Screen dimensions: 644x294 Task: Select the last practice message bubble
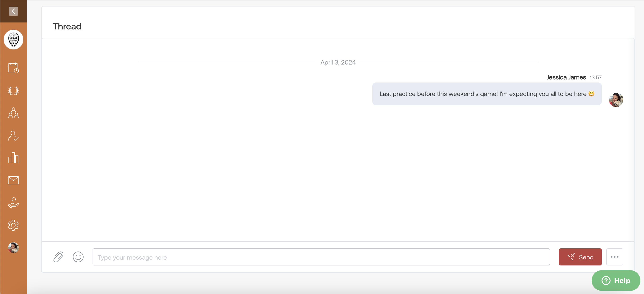[x=486, y=94]
